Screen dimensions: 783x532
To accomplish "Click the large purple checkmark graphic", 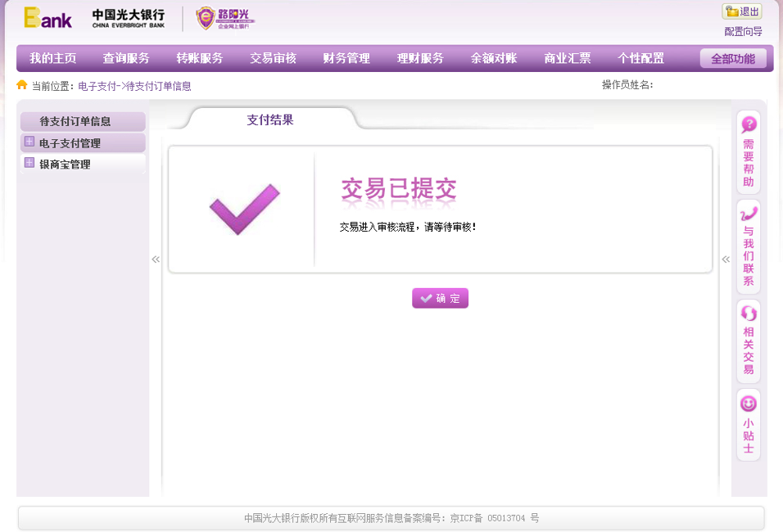I will (x=245, y=209).
